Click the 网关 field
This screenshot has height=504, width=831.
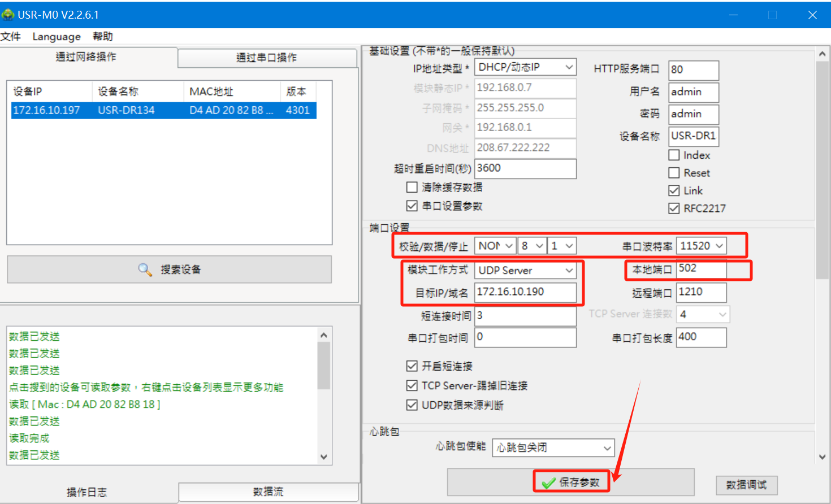pyautogui.click(x=525, y=128)
